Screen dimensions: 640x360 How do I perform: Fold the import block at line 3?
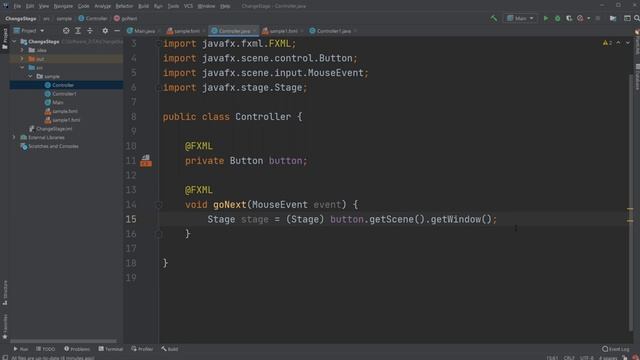click(x=159, y=44)
